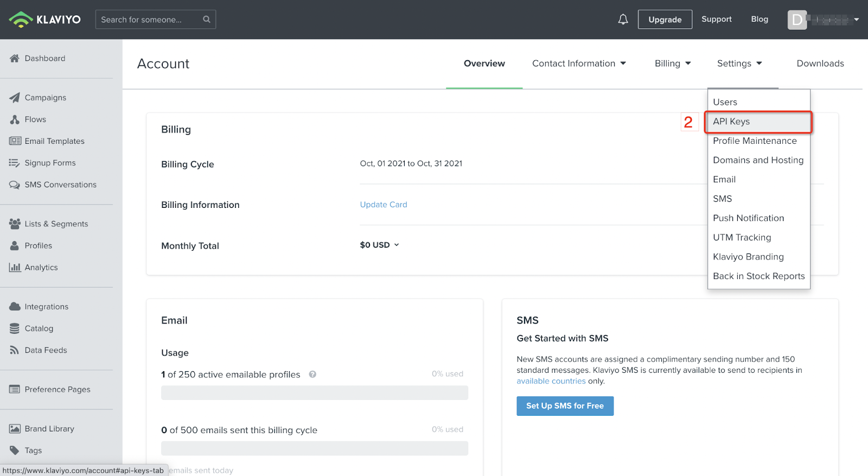The width and height of the screenshot is (868, 476).
Task: Click the Analytics chart icon
Action: 15,267
